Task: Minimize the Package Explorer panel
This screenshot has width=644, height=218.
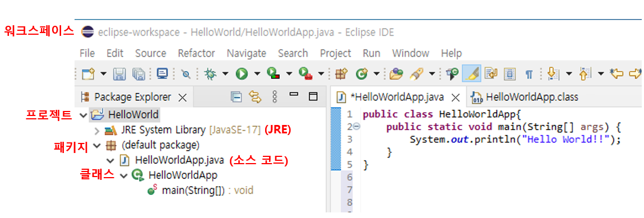Action: [294, 94]
